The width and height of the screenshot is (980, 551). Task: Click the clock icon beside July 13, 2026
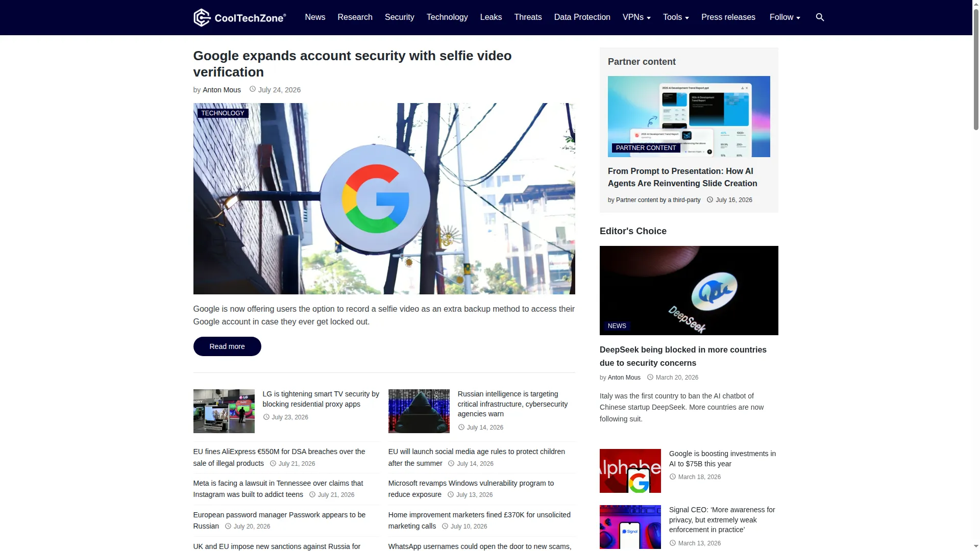(x=451, y=494)
